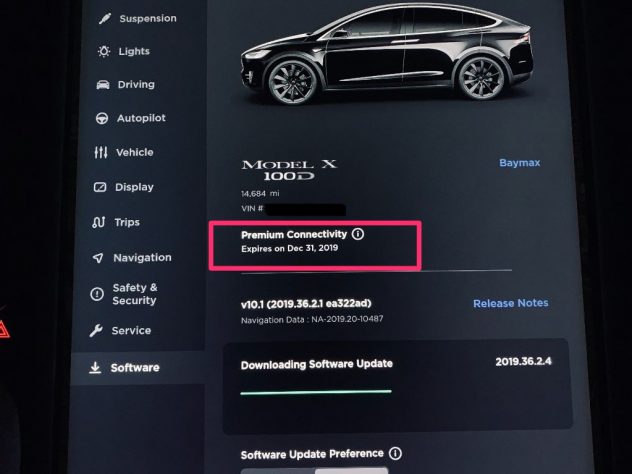Show Software Update Preference info icon
The height and width of the screenshot is (474, 632).
(x=395, y=453)
